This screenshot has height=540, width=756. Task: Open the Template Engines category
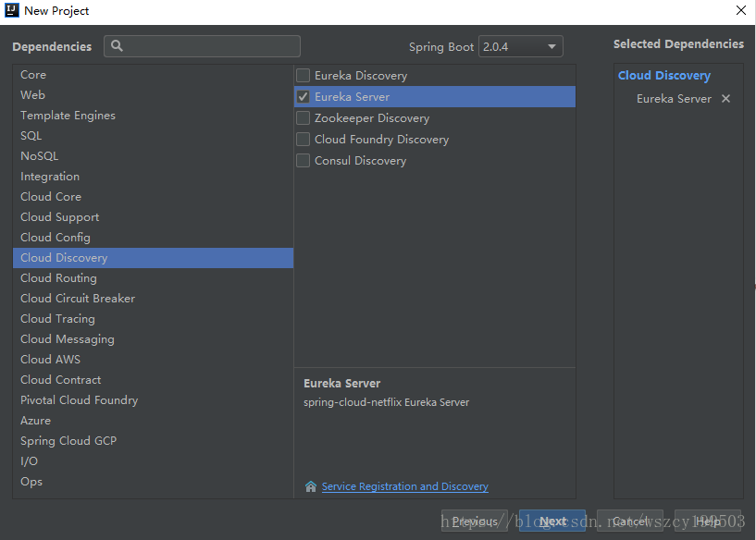pos(153,116)
